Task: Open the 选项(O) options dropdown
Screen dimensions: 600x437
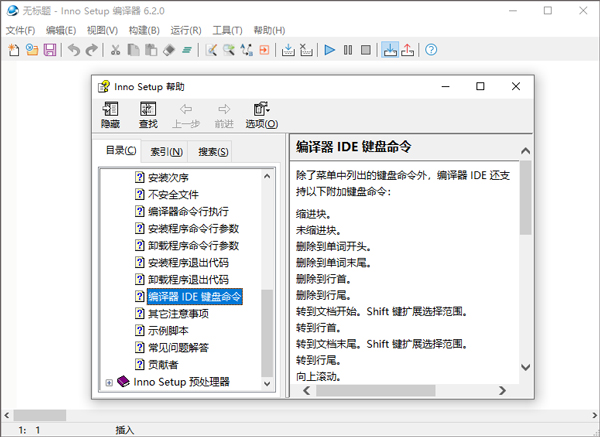Action: pos(262,115)
